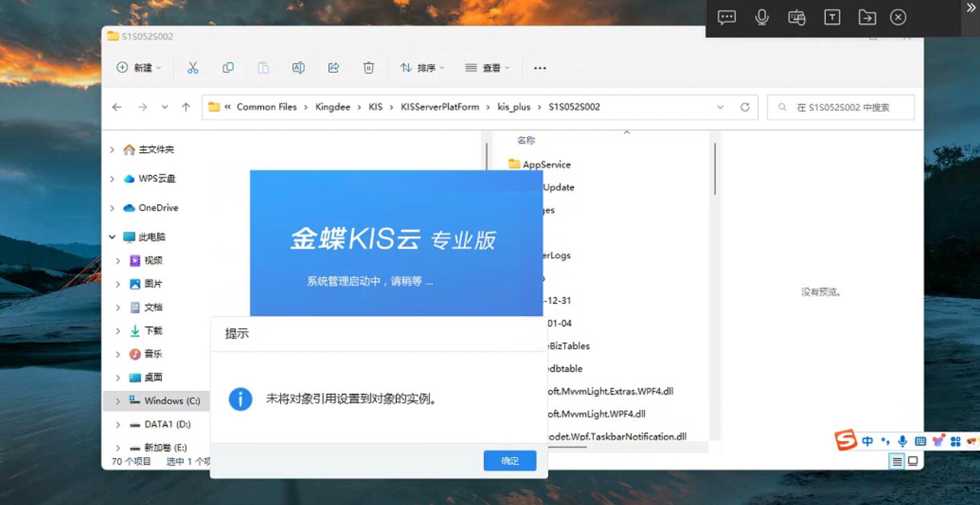Click the keyboard and mouse icon in dark toolbar

click(797, 17)
